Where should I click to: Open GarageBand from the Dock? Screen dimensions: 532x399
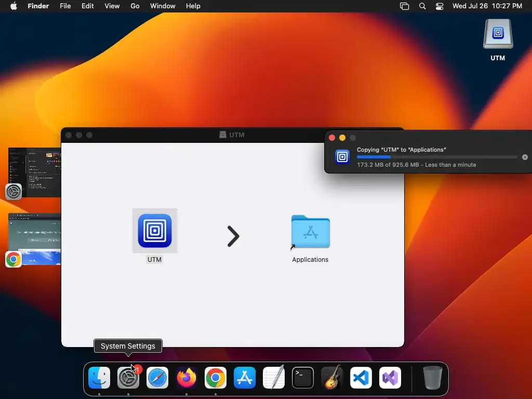[x=332, y=378]
